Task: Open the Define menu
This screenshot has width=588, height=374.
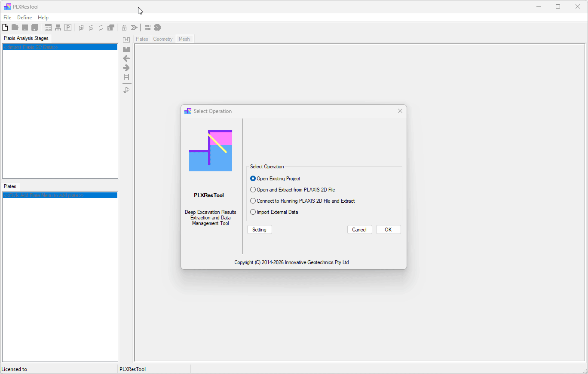Action: (24, 18)
